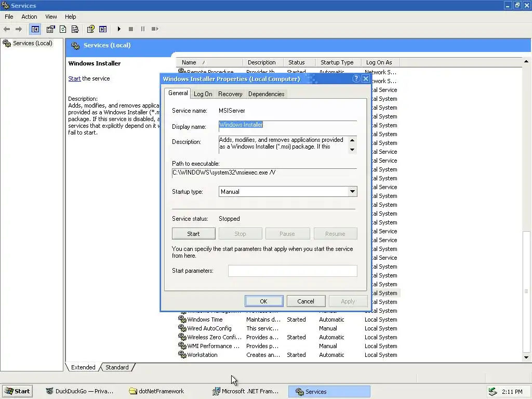Click the Wireless Zero Configuration gear icon
532x399 pixels.
click(x=182, y=337)
